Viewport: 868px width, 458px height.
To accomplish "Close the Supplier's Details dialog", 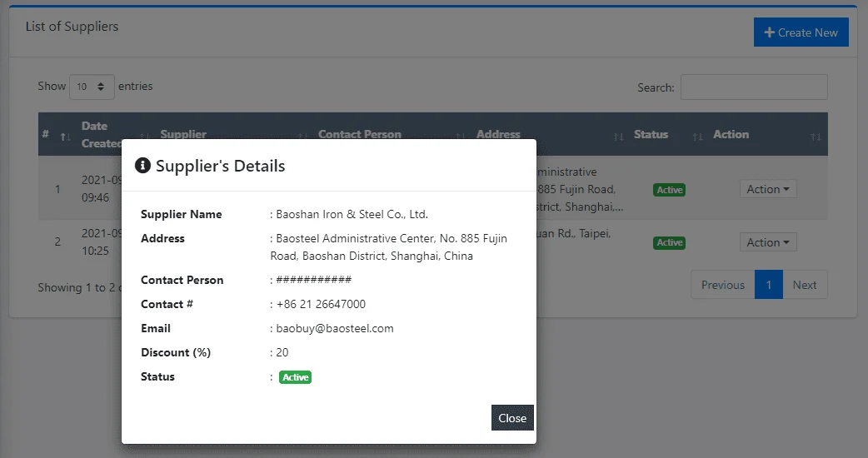I will (512, 418).
